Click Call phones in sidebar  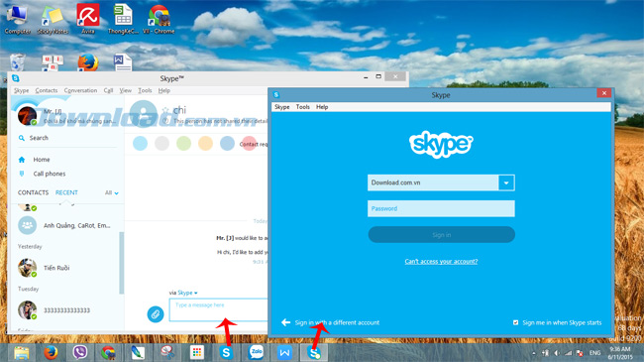[50, 174]
